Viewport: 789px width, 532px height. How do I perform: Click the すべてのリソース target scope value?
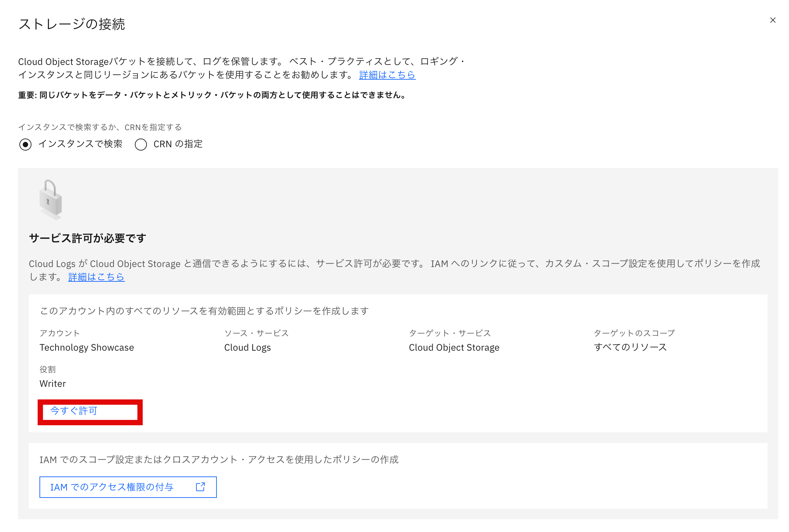[630, 347]
